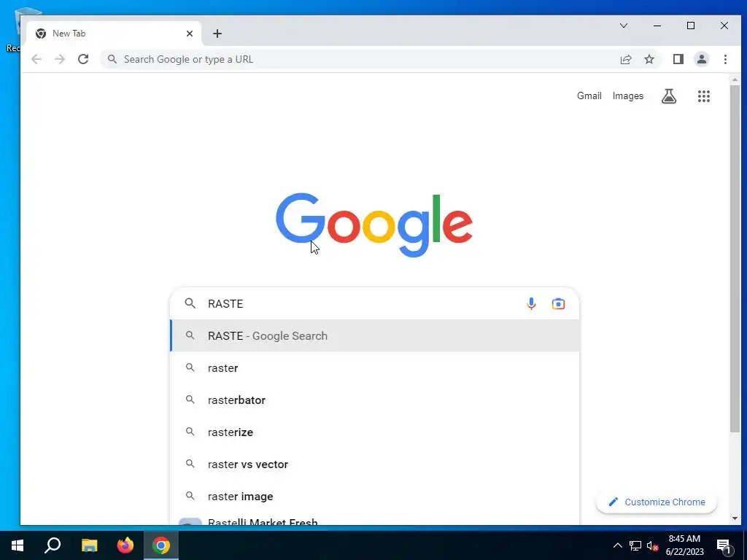This screenshot has height=560, width=747.
Task: Click the Images link
Action: pyautogui.click(x=628, y=96)
